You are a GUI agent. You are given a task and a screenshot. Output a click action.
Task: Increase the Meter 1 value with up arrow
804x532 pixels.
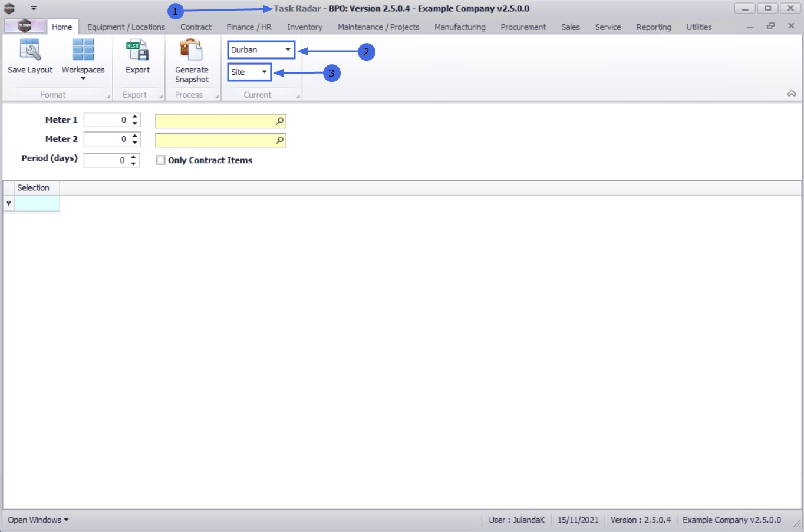pos(135,117)
